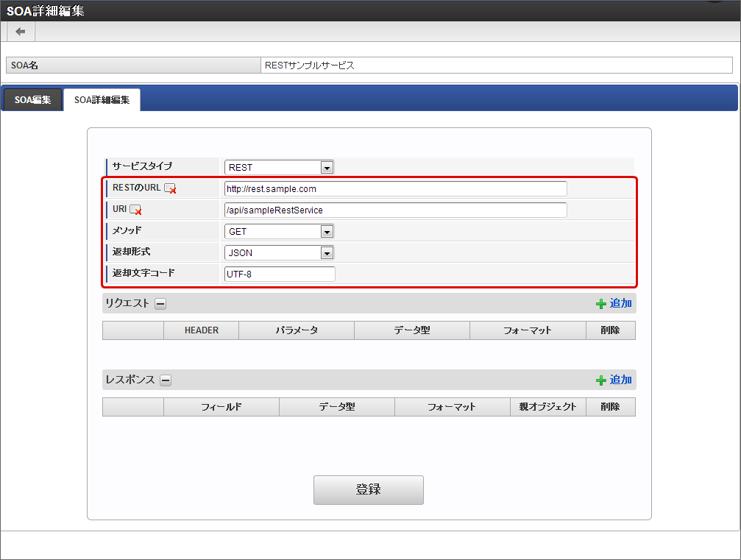
Task: Click 削除 header in リクエスト table
Action: coord(611,330)
